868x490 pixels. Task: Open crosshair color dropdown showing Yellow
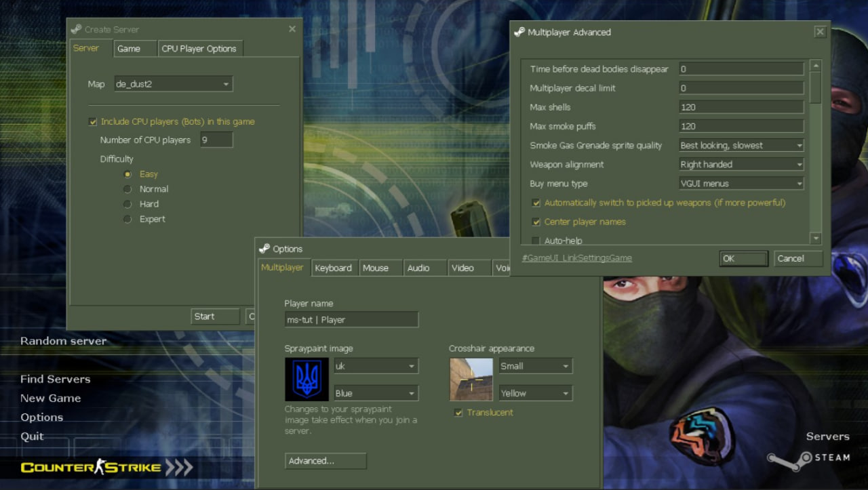pyautogui.click(x=535, y=393)
